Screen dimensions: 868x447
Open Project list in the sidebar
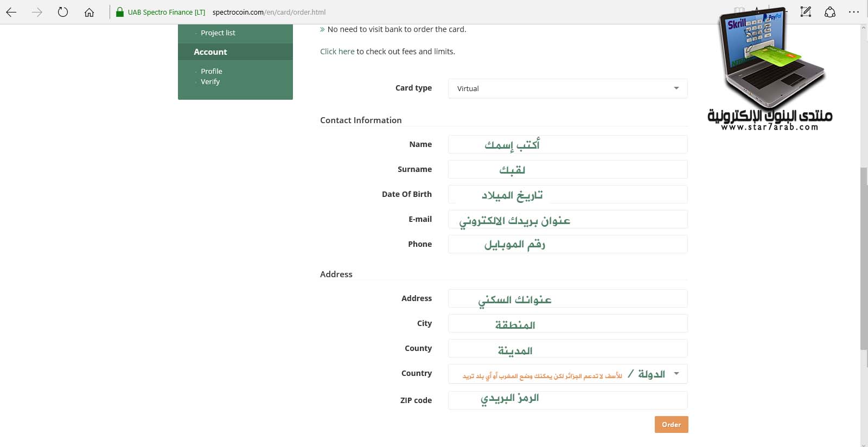pos(218,33)
